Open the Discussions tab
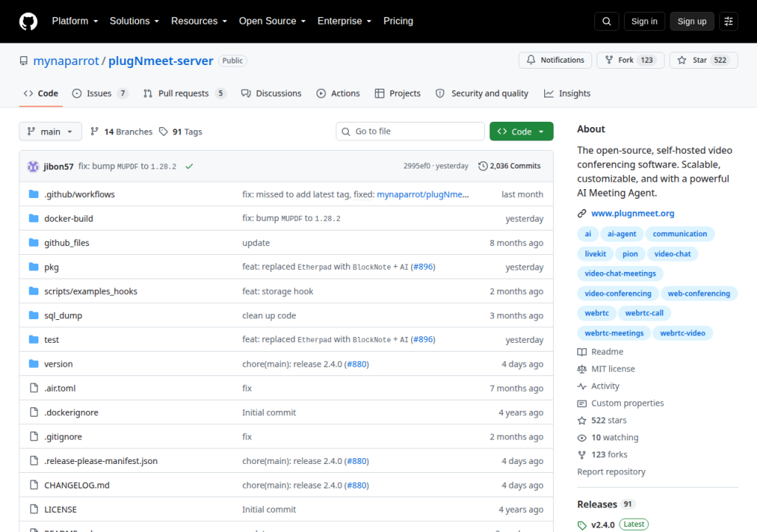 point(271,94)
